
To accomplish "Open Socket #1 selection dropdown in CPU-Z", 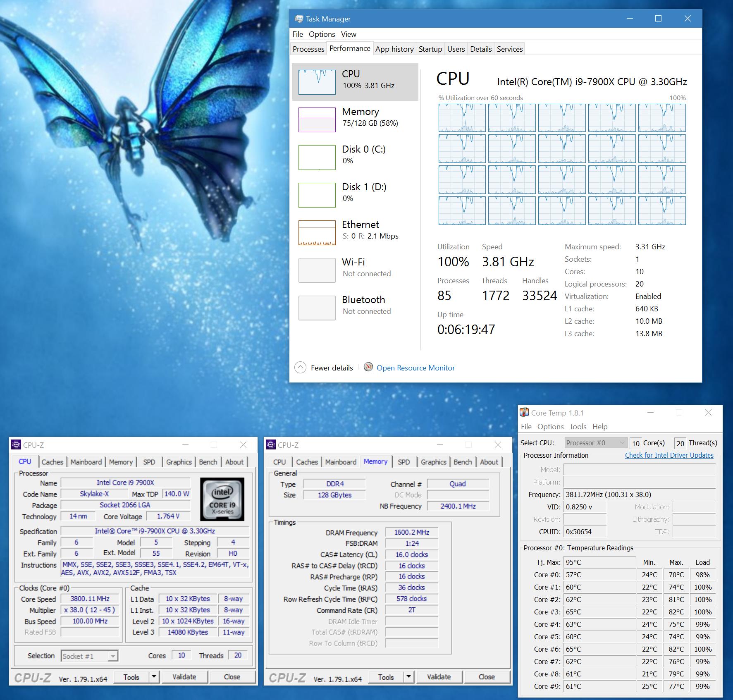I will [90, 656].
